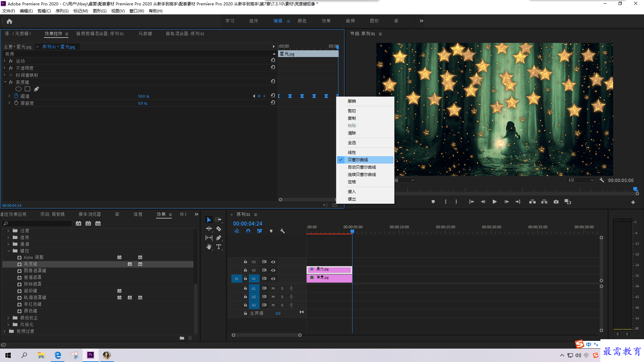Open playback resolution 1/2 dropdown

tap(581, 180)
